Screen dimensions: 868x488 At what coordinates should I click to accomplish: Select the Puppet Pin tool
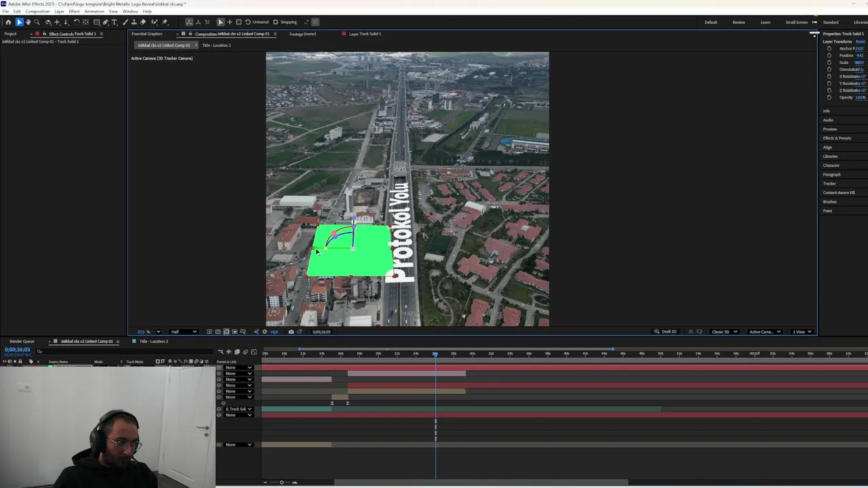(x=165, y=22)
